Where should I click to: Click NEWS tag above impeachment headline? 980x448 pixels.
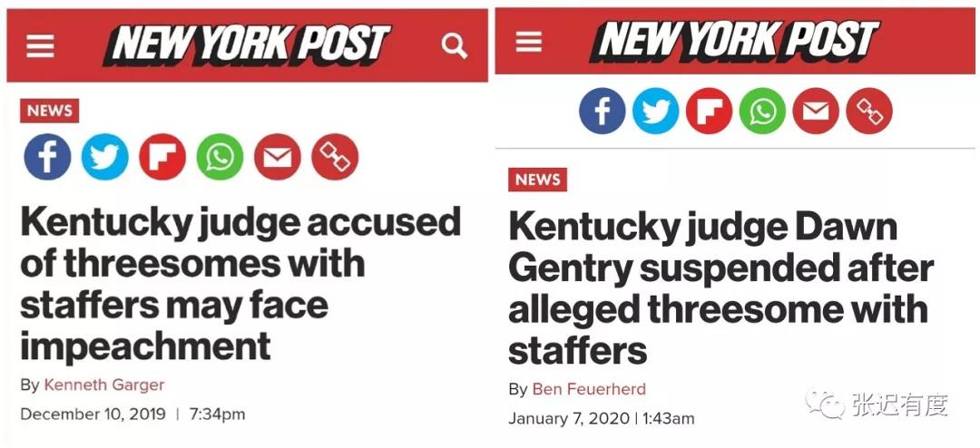pos(49,111)
